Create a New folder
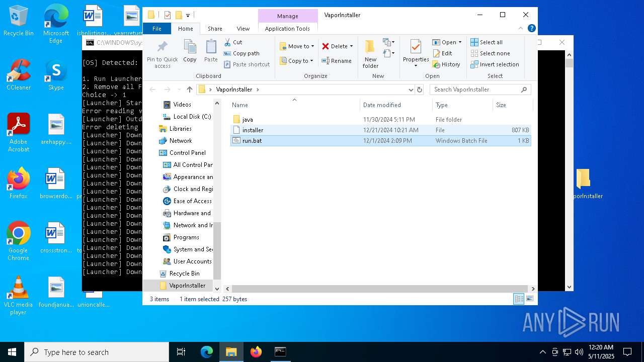644x362 pixels. pos(370,54)
